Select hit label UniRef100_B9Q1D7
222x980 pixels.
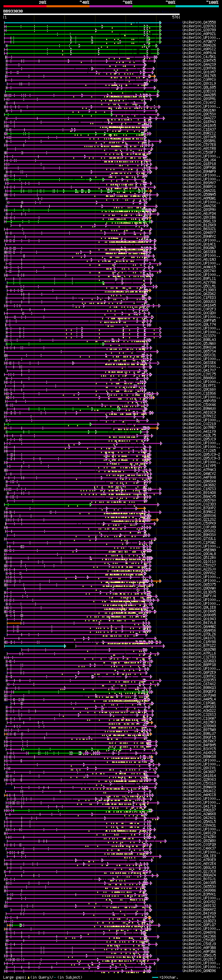(199, 810)
